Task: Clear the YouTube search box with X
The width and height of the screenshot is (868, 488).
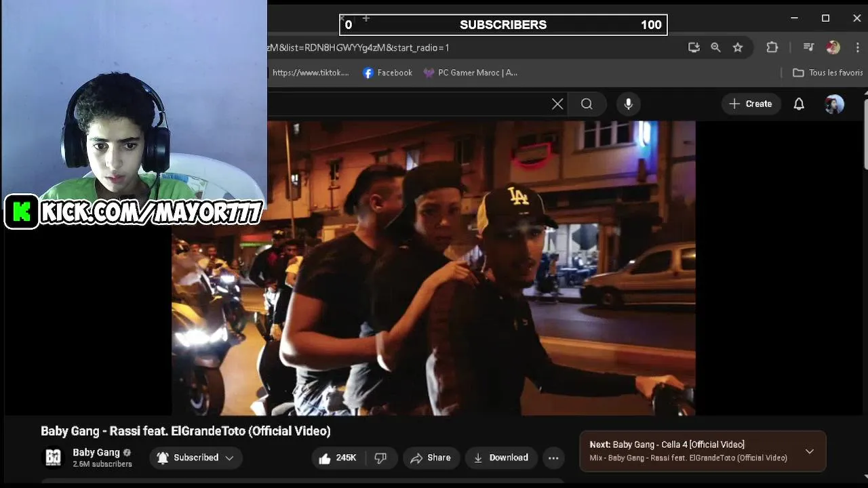Action: [x=557, y=104]
